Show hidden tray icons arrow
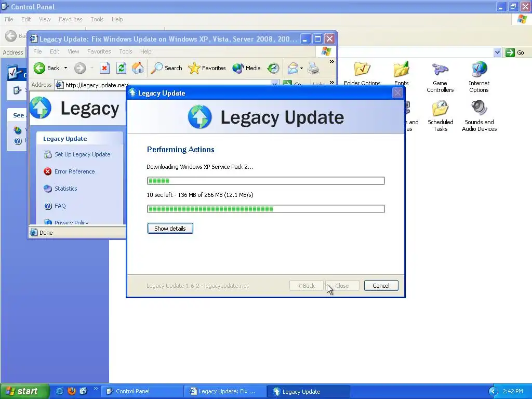 pos(493,392)
